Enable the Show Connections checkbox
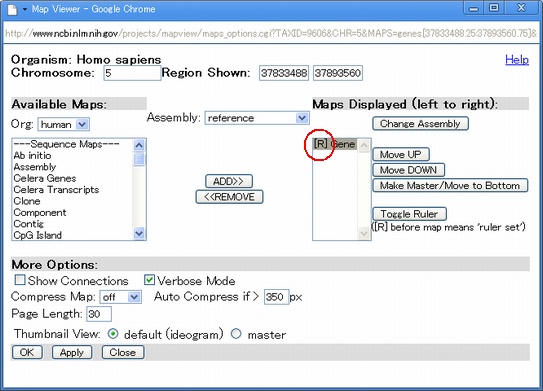543x391 pixels. [x=20, y=280]
